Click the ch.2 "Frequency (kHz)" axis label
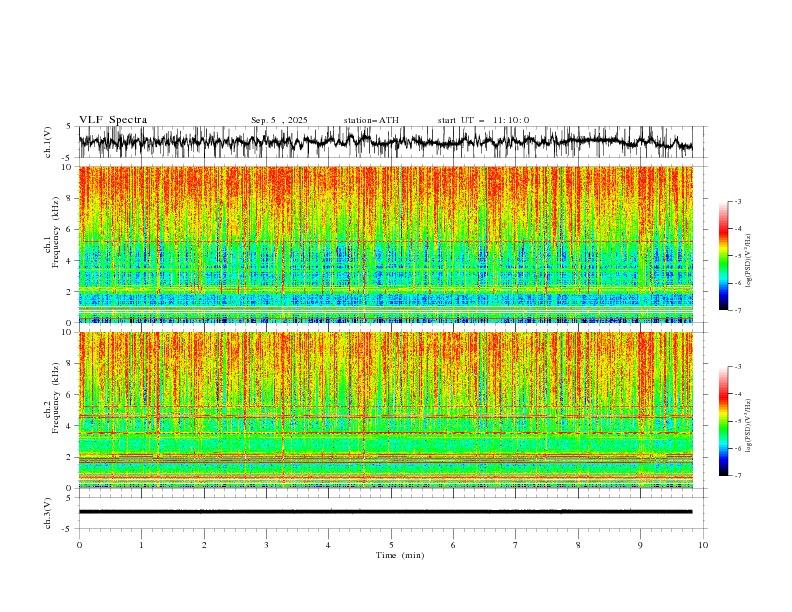The width and height of the screenshot is (792, 612). click(x=55, y=398)
